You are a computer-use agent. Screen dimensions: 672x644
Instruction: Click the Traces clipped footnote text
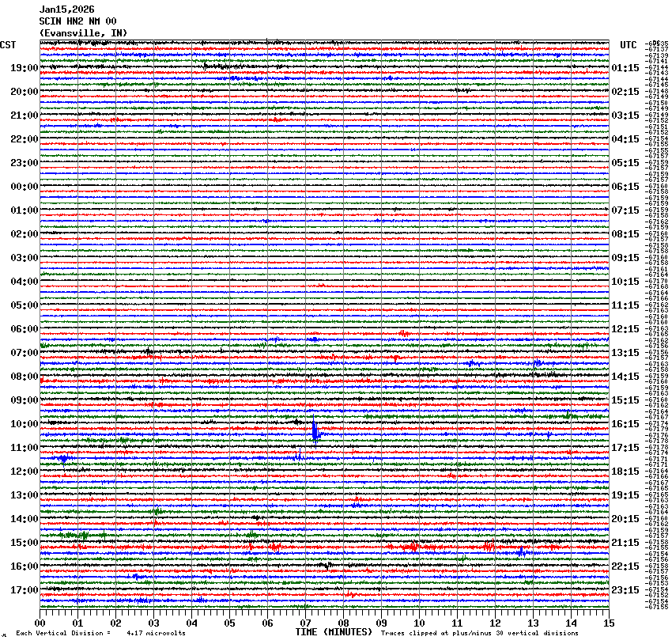479,633
